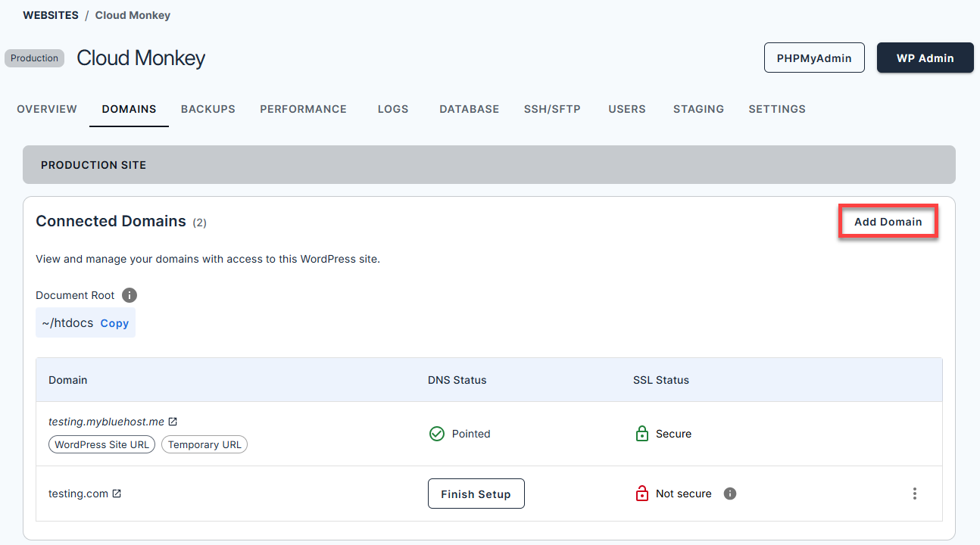Viewport: 980px width, 545px height.
Task: Click the Temporary URL badge
Action: tap(204, 444)
